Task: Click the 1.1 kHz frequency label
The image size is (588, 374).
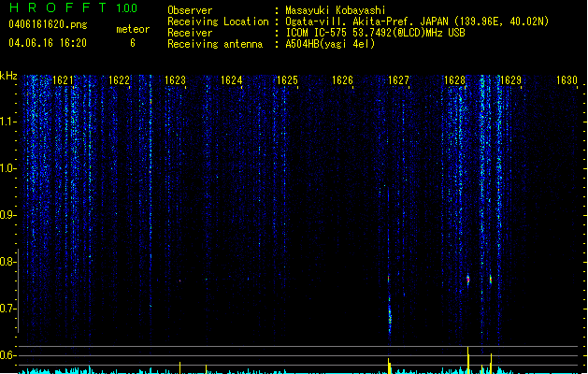Action: click(x=7, y=122)
